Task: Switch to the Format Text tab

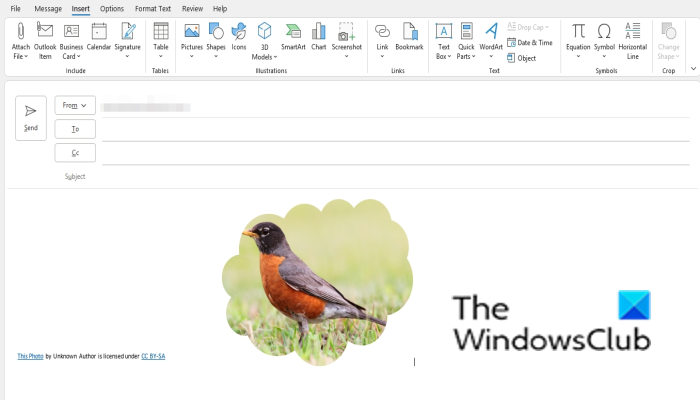Action: [153, 8]
